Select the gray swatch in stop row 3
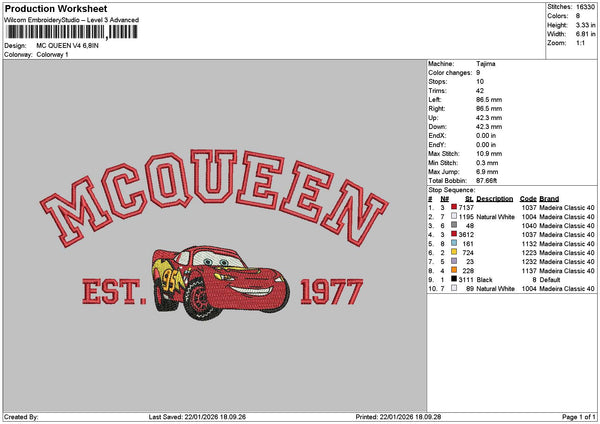Image resolution: width=600 pixels, height=424 pixels. pos(454,225)
